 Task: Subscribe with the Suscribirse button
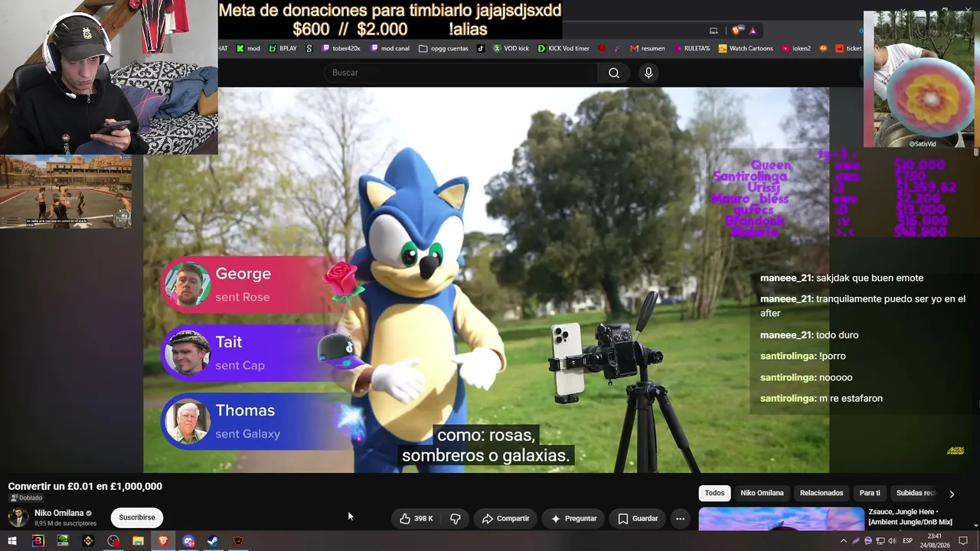coord(137,517)
